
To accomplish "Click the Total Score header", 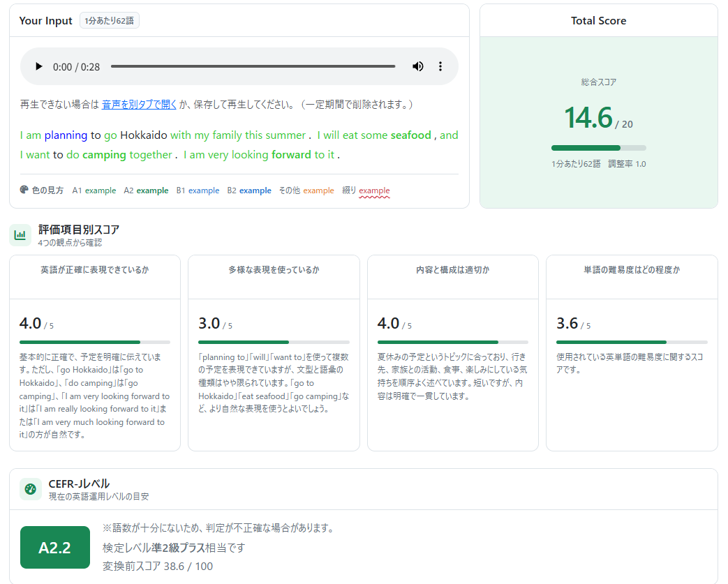I will [x=598, y=21].
